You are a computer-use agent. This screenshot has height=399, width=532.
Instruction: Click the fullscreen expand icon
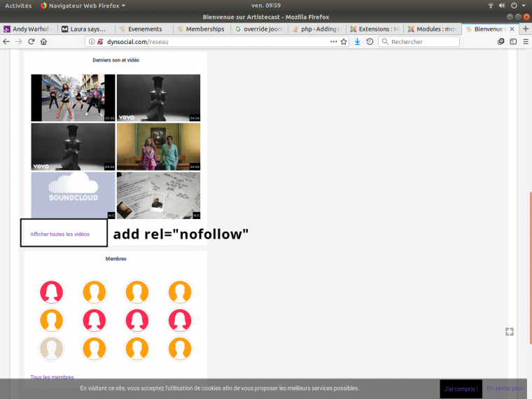coord(510,332)
